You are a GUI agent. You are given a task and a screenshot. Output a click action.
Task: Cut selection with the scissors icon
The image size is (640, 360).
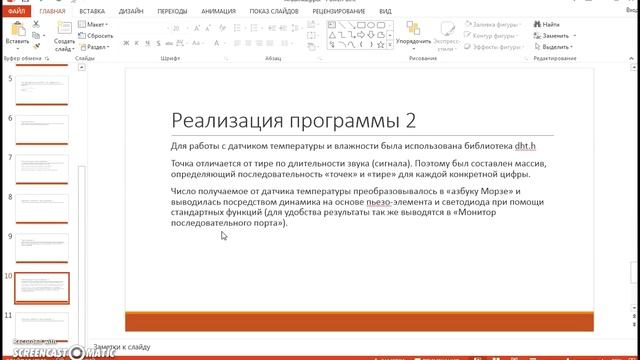click(x=36, y=24)
